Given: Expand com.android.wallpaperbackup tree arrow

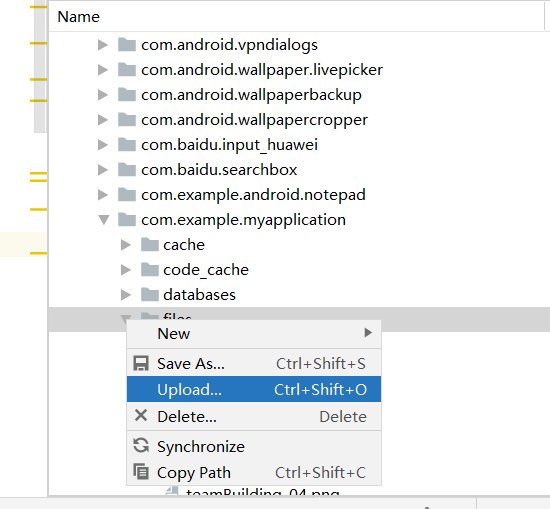Looking at the screenshot, I should point(102,95).
